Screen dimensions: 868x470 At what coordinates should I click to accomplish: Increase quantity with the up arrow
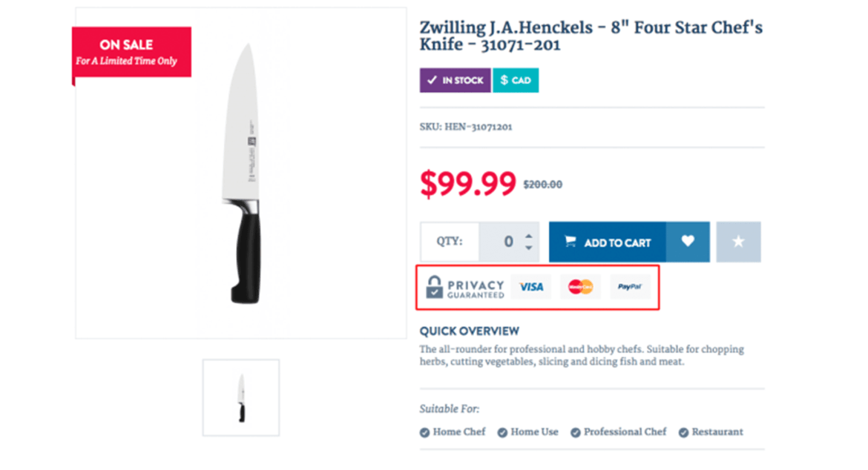tap(528, 236)
